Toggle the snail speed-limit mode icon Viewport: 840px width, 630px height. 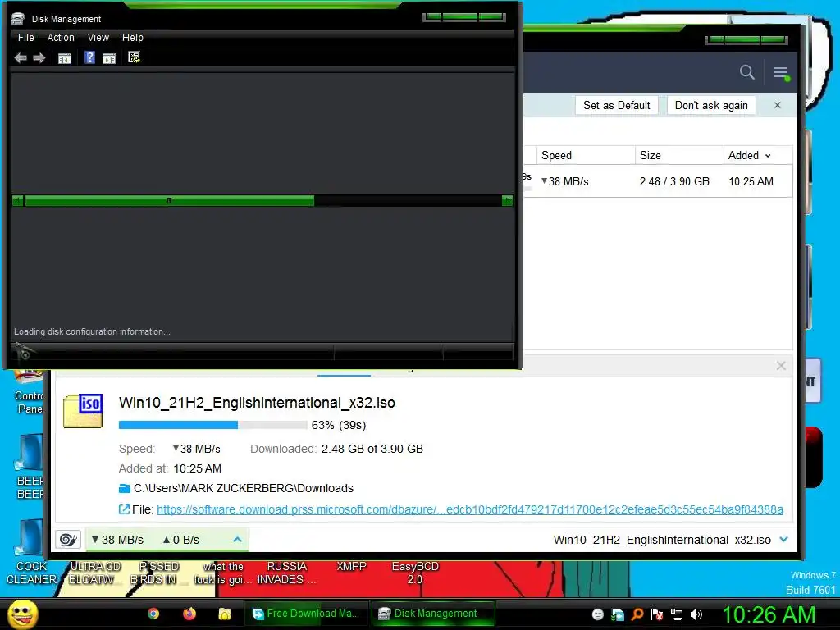coord(68,540)
